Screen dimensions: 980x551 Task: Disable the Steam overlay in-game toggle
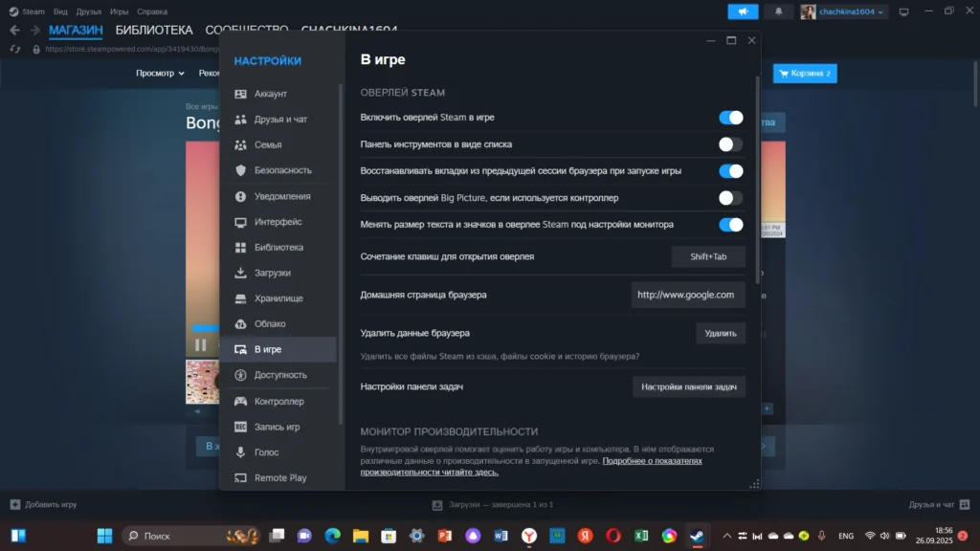point(730,118)
